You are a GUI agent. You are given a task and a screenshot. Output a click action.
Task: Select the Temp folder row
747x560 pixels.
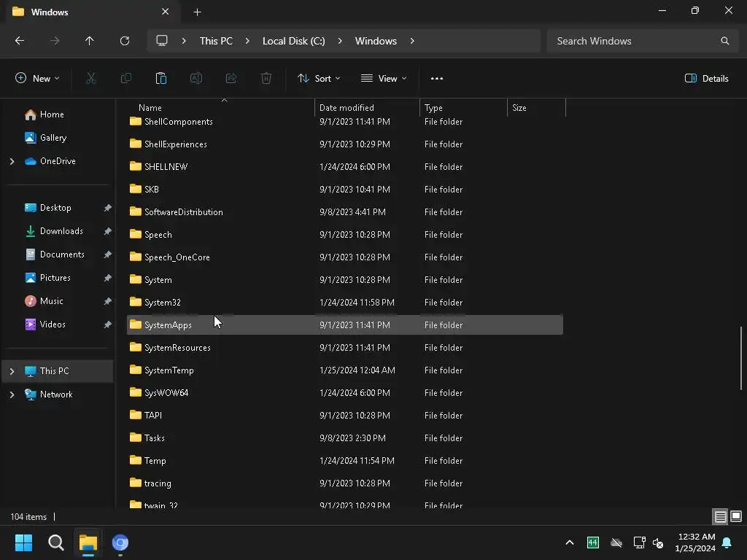pos(344,461)
